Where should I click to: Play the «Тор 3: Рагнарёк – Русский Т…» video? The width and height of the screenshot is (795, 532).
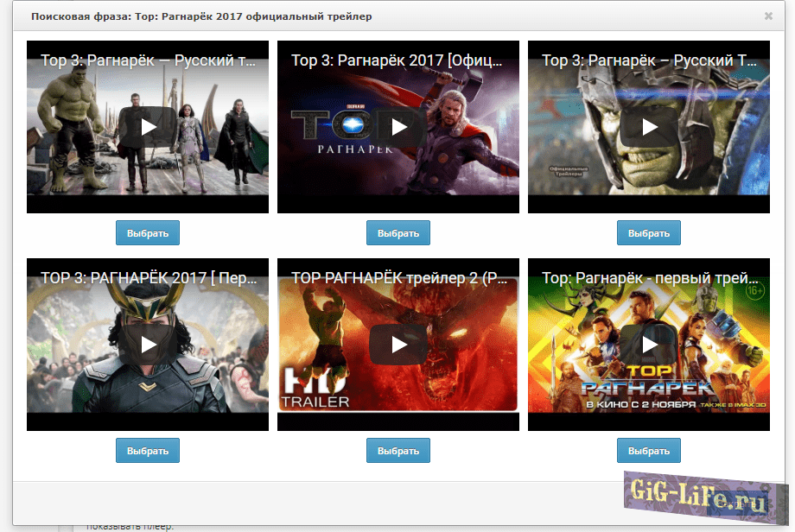648,126
